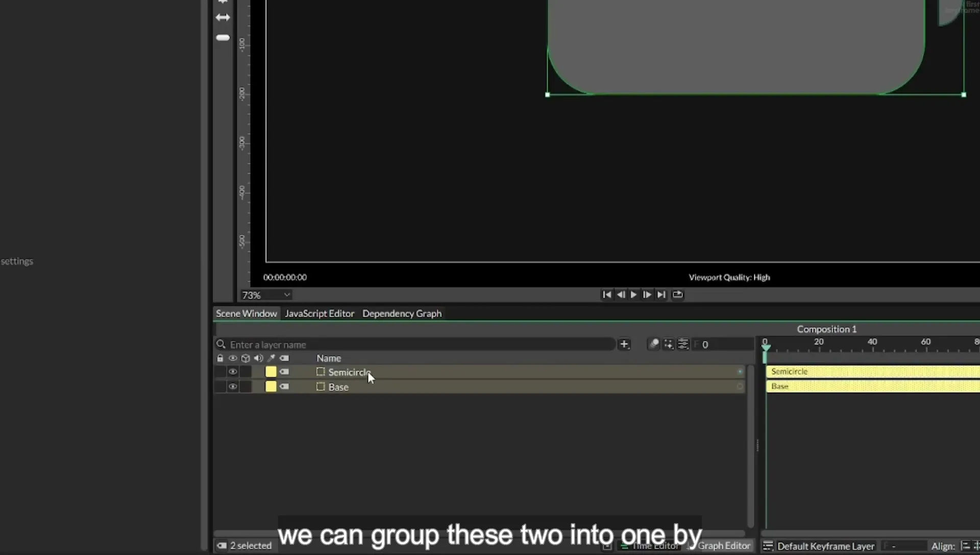Click the shape icon beside Semicircle
The height and width of the screenshot is (555, 980).
(321, 372)
